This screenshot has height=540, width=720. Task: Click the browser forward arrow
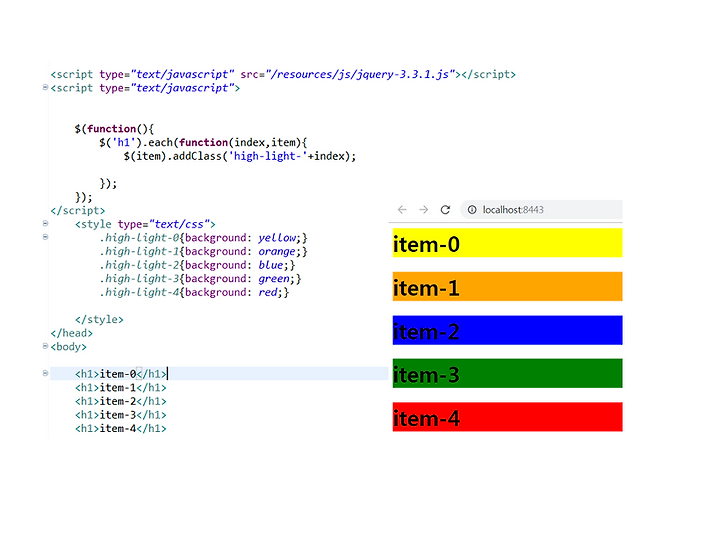[423, 210]
